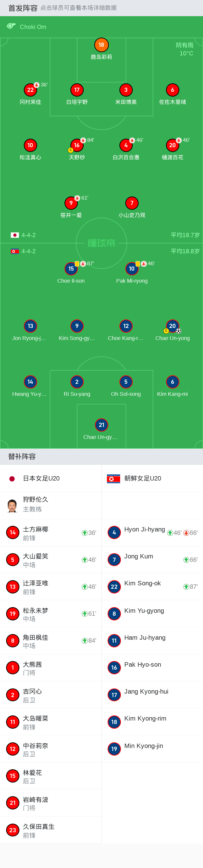Open 朝鲜女足U20 team link
The height and width of the screenshot is (868, 203).
click(x=143, y=478)
